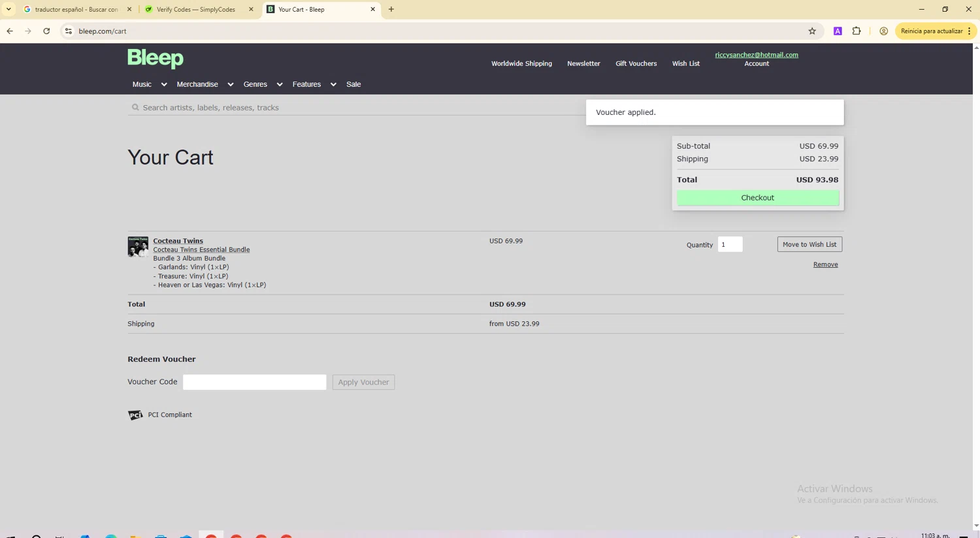The width and height of the screenshot is (980, 538).
Task: Close the Your Cart - Bleep tab
Action: click(x=373, y=9)
